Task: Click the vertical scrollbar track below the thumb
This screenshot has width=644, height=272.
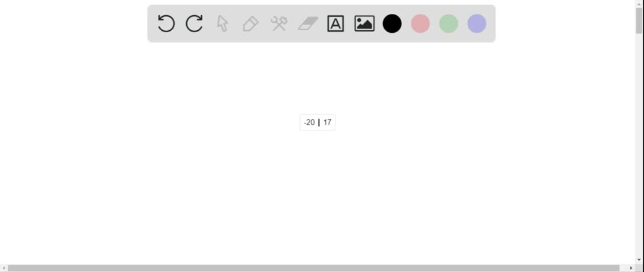Action: coord(639,145)
